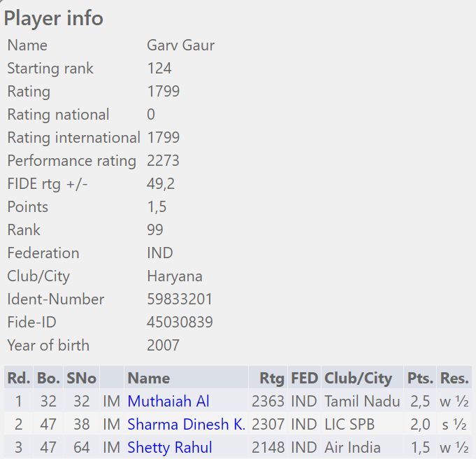The height and width of the screenshot is (459, 476).
Task: Click the Name column header in table
Action: click(x=149, y=379)
